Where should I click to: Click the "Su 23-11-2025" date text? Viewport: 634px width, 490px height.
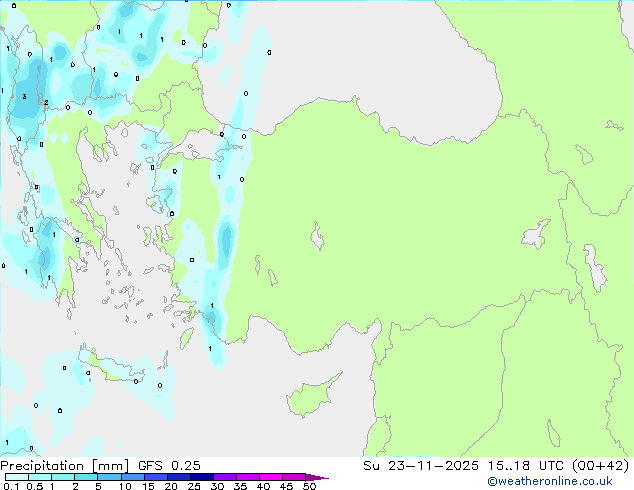coord(421,466)
